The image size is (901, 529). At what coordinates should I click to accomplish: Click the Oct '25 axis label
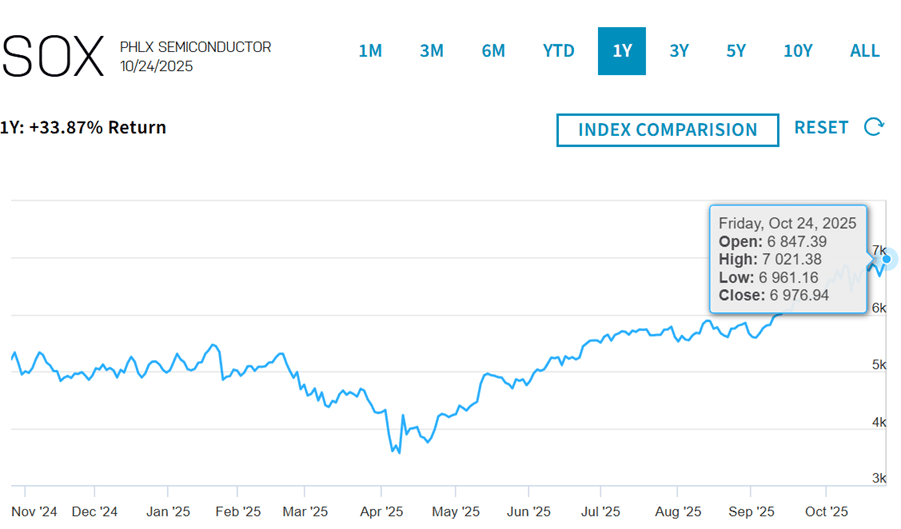click(825, 511)
